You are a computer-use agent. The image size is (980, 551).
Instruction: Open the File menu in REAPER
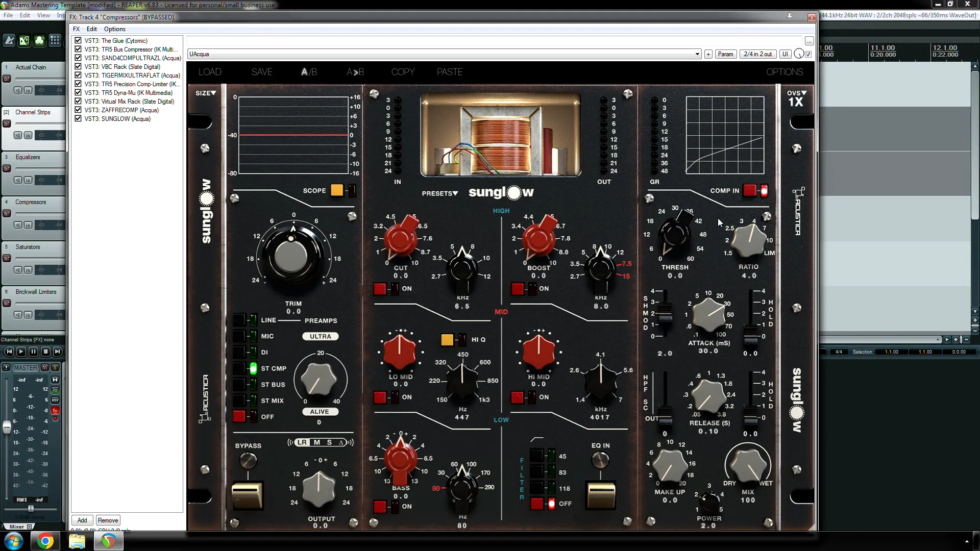8,15
